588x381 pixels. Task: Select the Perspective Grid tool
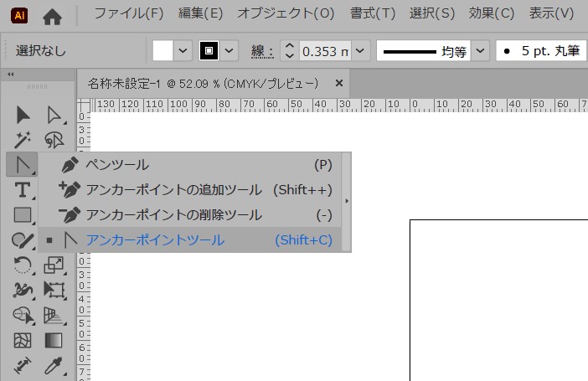tap(54, 316)
